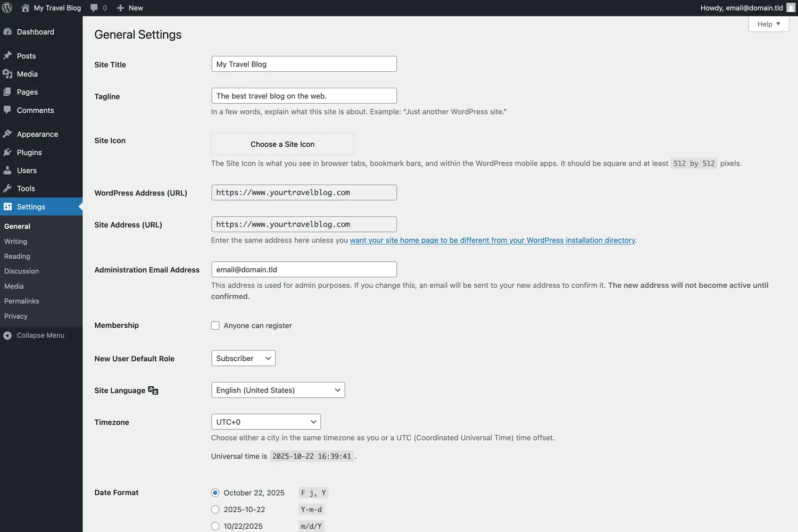Choose the 10/22/2025 date format
This screenshot has height=532, width=798.
point(215,526)
